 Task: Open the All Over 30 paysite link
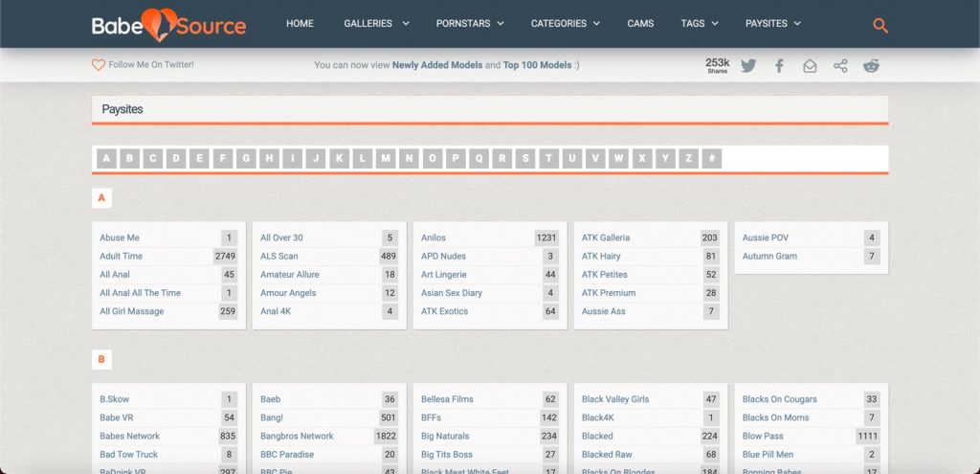(x=282, y=237)
